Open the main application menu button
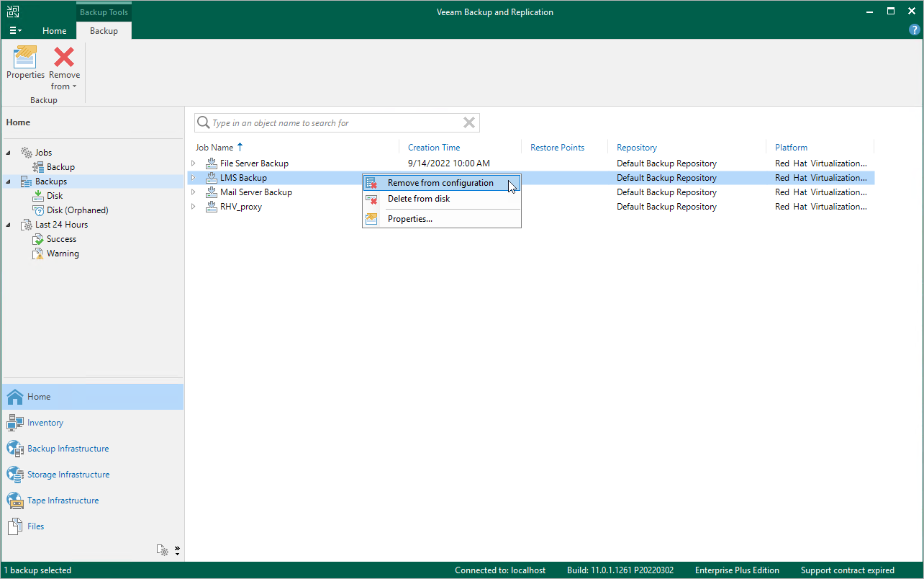The width and height of the screenshot is (924, 579). click(15, 31)
